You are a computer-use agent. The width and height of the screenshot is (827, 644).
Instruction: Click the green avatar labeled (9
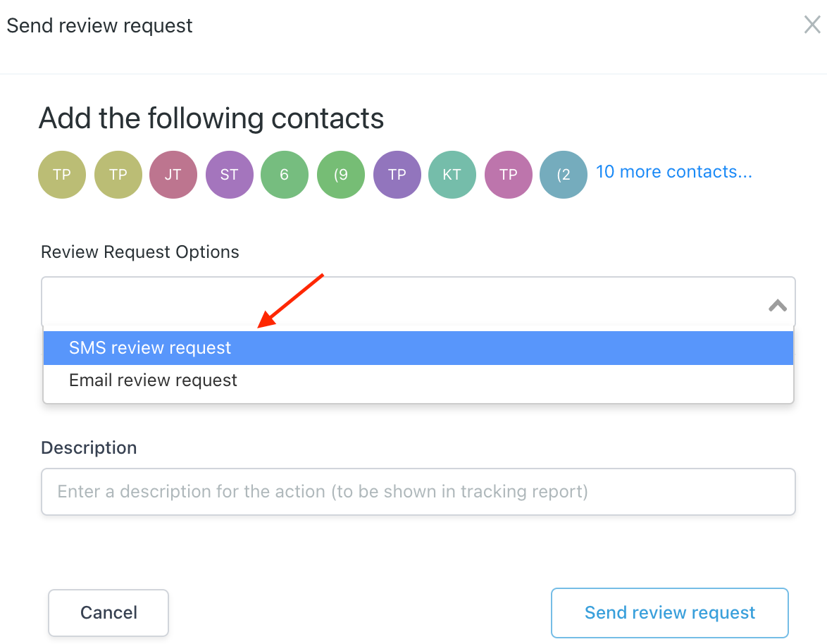(341, 175)
